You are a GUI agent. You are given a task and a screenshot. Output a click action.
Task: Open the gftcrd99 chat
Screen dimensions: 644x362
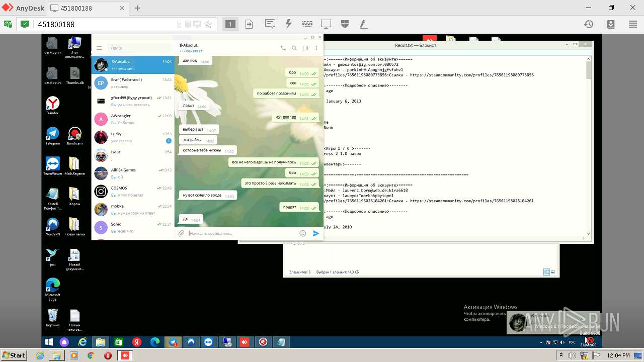tap(133, 101)
